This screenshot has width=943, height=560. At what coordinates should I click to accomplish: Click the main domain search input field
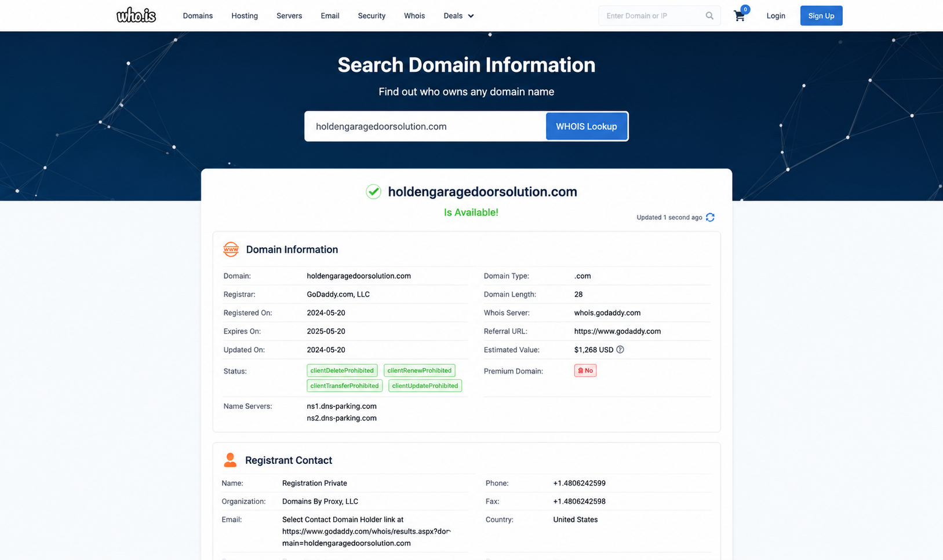tap(426, 126)
